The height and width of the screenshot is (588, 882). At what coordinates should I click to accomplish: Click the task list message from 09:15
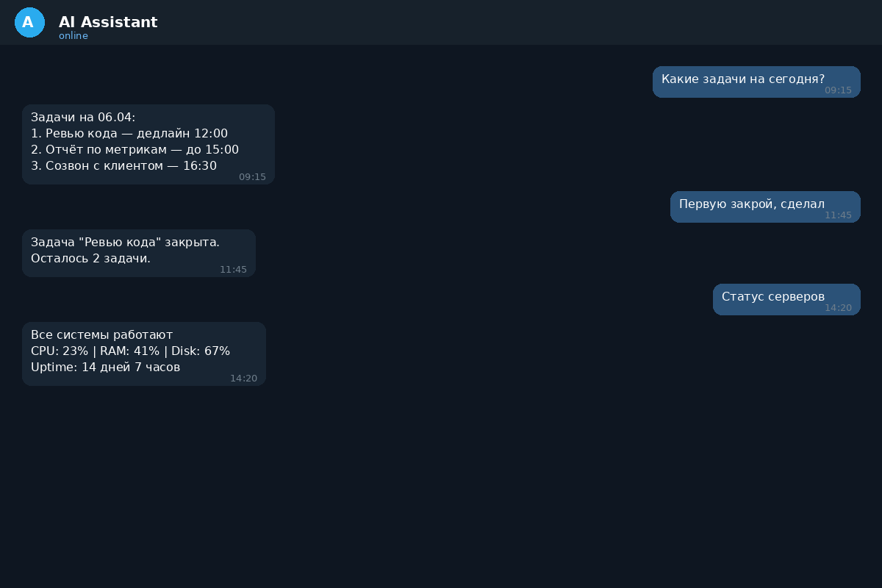[148, 144]
